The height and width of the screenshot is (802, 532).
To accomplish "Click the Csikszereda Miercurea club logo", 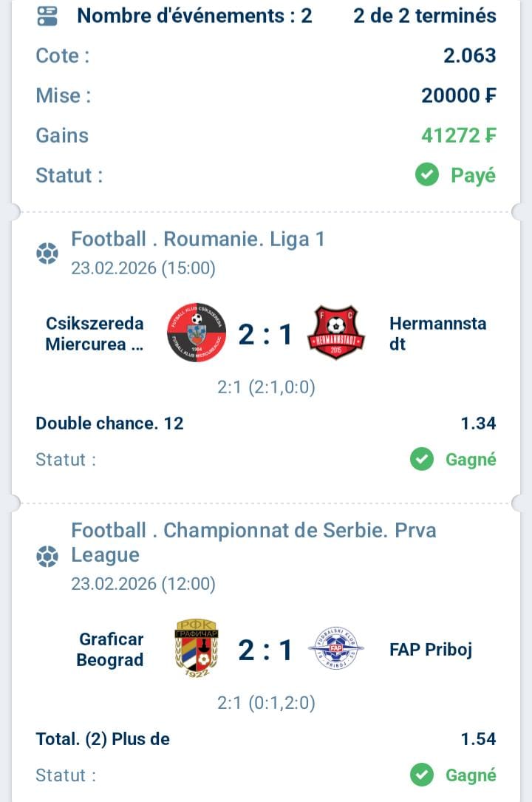I will pyautogui.click(x=196, y=333).
